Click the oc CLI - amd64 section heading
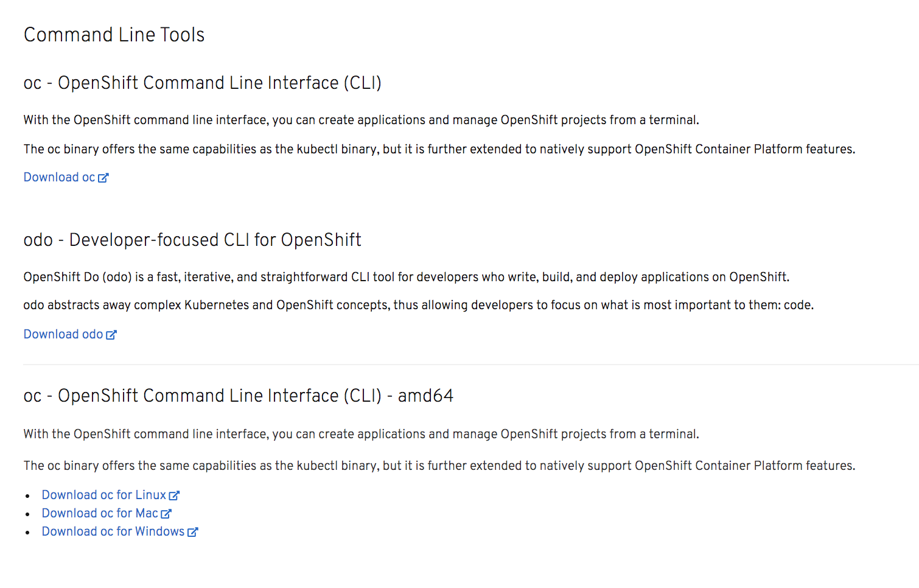 pos(239,396)
